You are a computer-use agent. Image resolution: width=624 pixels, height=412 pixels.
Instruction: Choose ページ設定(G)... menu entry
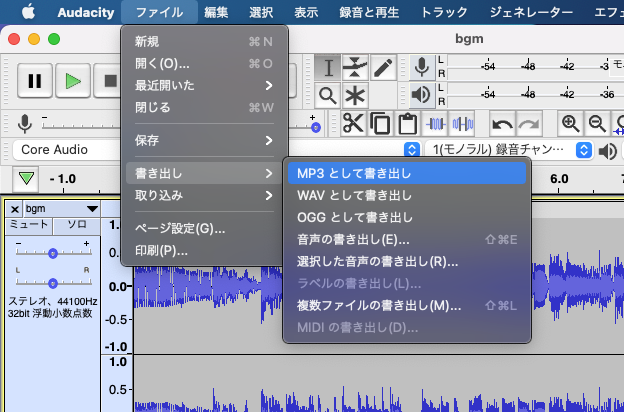pos(204,228)
